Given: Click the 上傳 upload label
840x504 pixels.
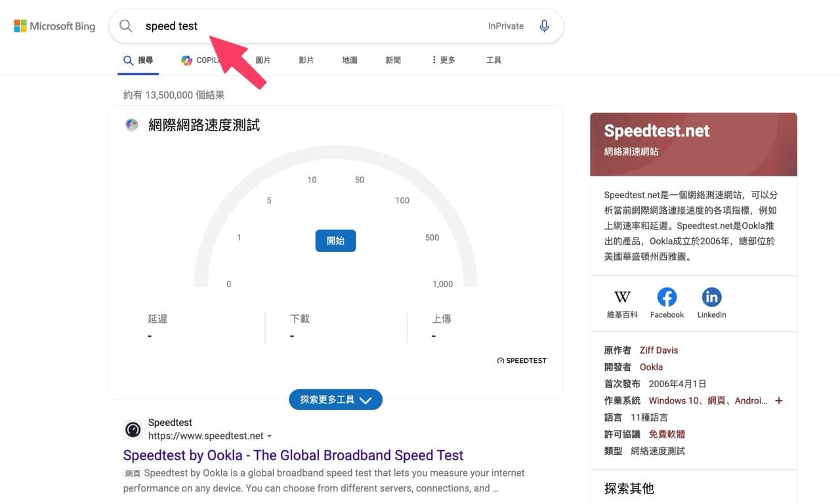Looking at the screenshot, I should coord(442,319).
